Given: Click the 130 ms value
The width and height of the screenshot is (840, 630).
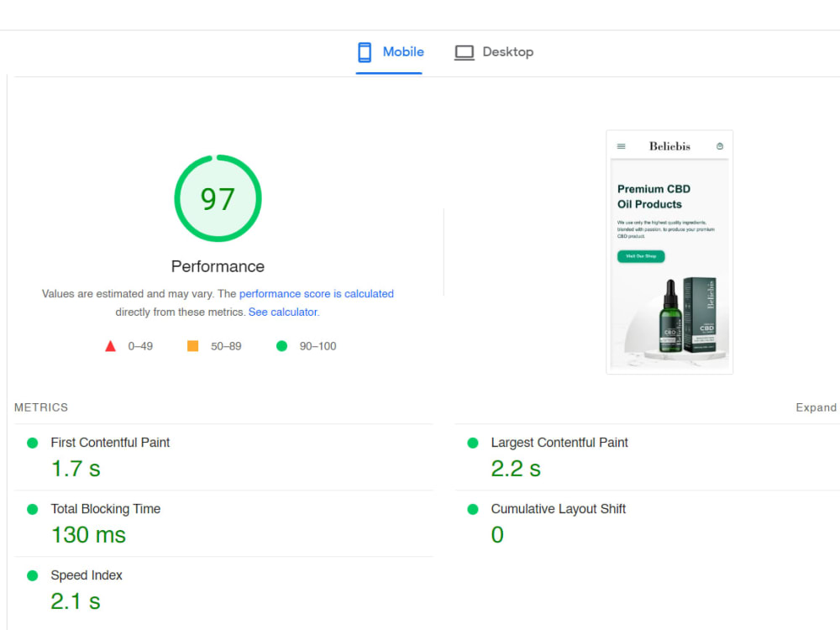Looking at the screenshot, I should point(88,535).
